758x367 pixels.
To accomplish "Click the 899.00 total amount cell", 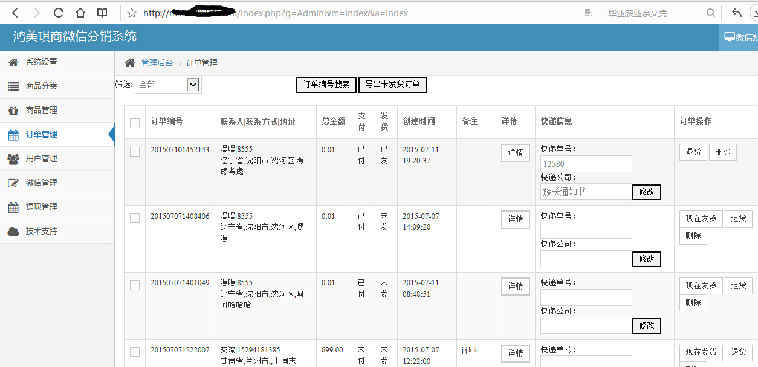I will pyautogui.click(x=332, y=349).
